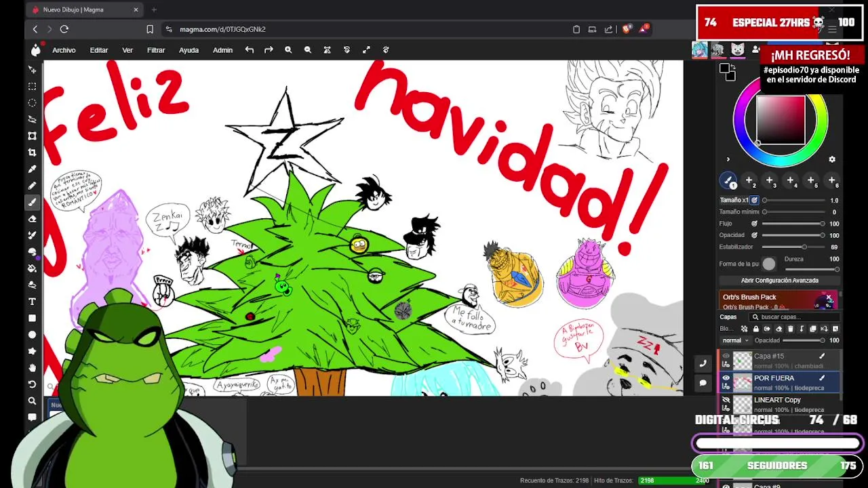
Task: Open Ver menu
Action: pyautogui.click(x=127, y=50)
